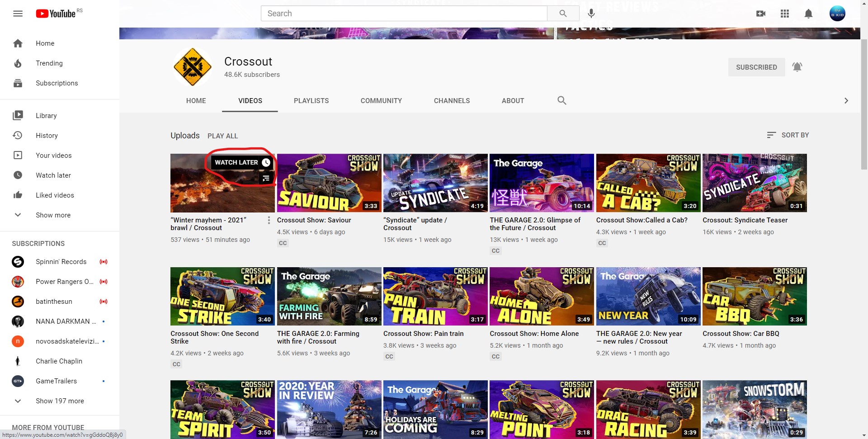The width and height of the screenshot is (868, 439).
Task: Open the Playlists tab
Action: pos(311,101)
